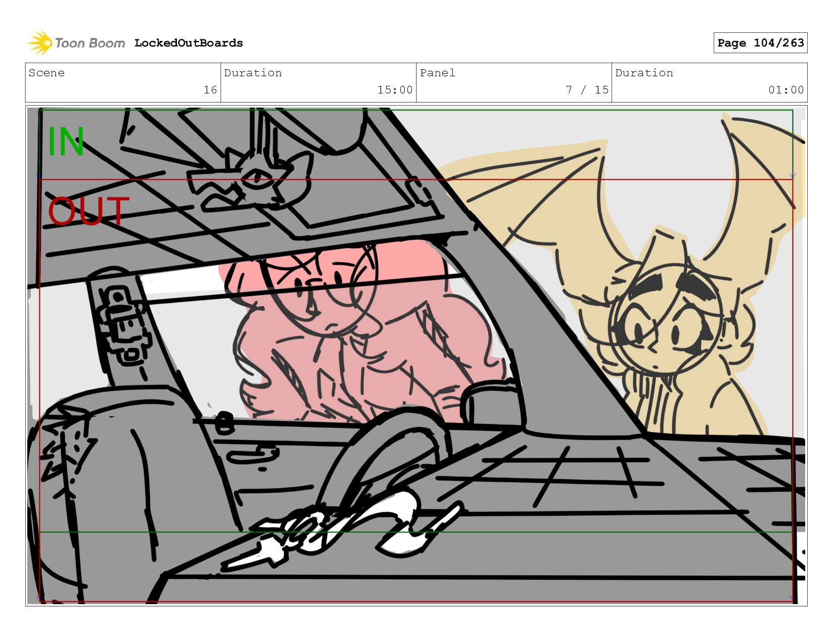Click the scene duration value 15:00

click(395, 90)
